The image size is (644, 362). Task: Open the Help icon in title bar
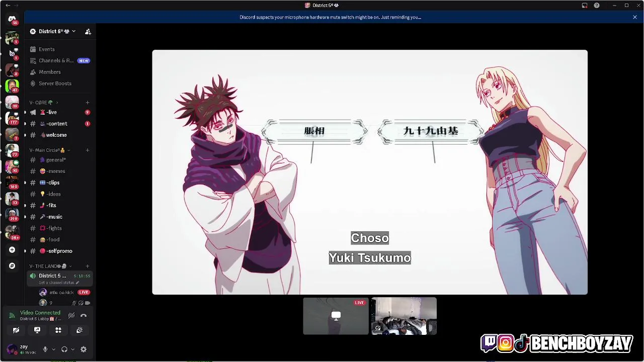(597, 6)
